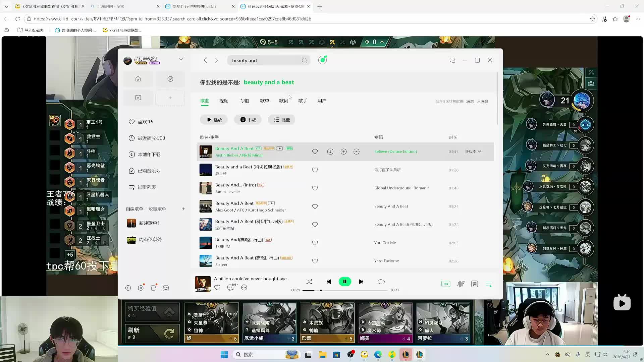Image resolution: width=644 pixels, height=362 pixels.
Task: Favorite the currently playing song
Action: click(217, 288)
